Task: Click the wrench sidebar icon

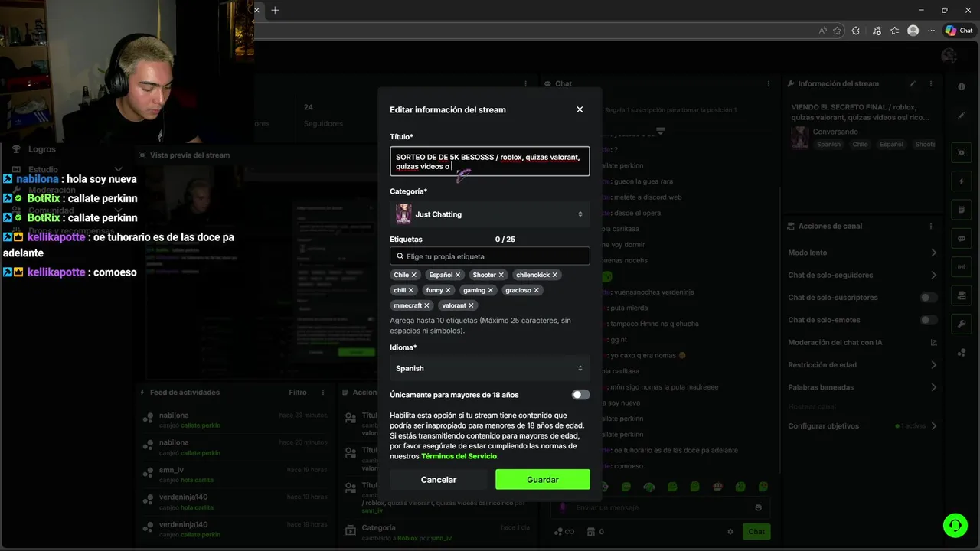Action: tap(962, 324)
